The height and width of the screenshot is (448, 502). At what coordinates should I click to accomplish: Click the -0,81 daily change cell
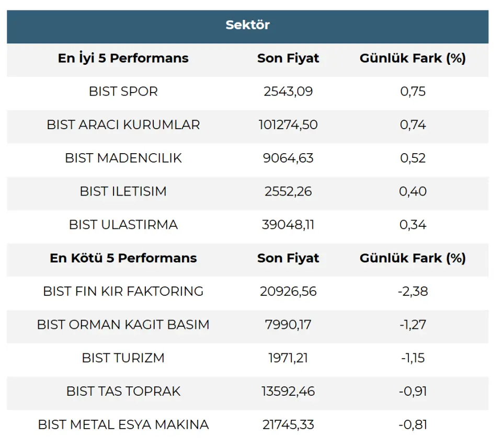413,424
